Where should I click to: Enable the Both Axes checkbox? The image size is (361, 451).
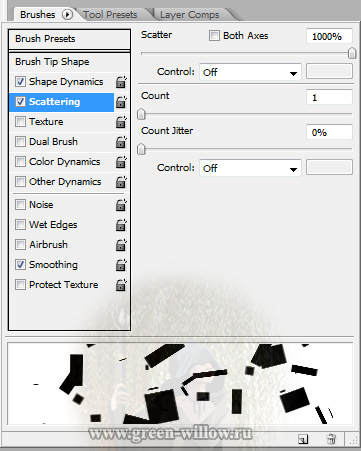[214, 35]
